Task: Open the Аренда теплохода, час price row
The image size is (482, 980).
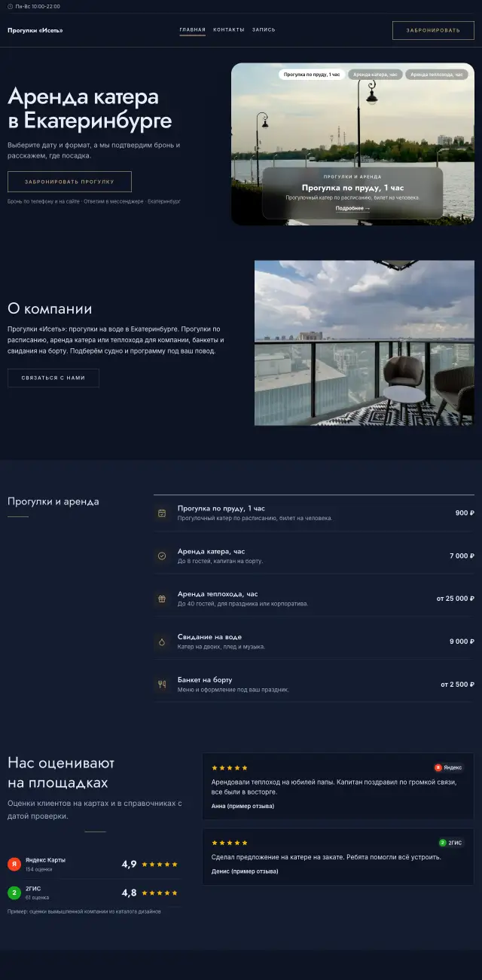Action: point(314,599)
